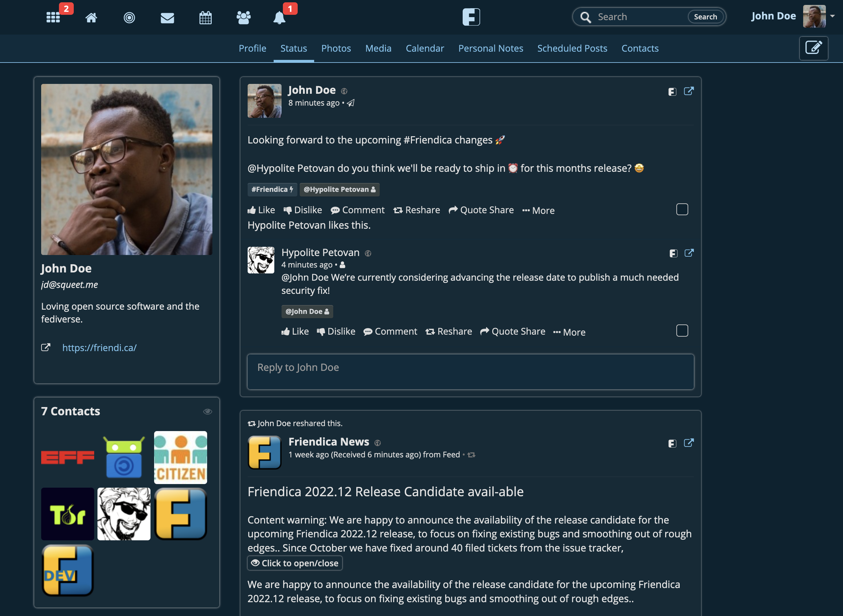
Task: Click Reshare on John Doe's post
Action: (x=416, y=210)
